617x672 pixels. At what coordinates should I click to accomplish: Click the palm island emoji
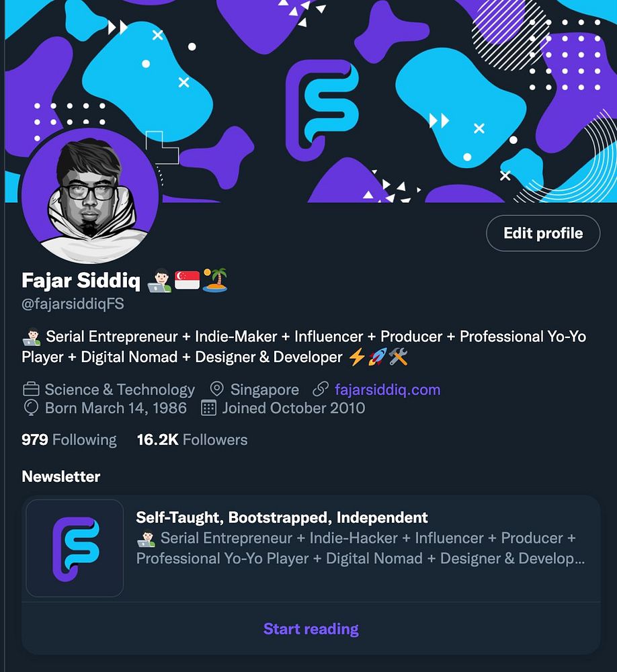pyautogui.click(x=215, y=280)
